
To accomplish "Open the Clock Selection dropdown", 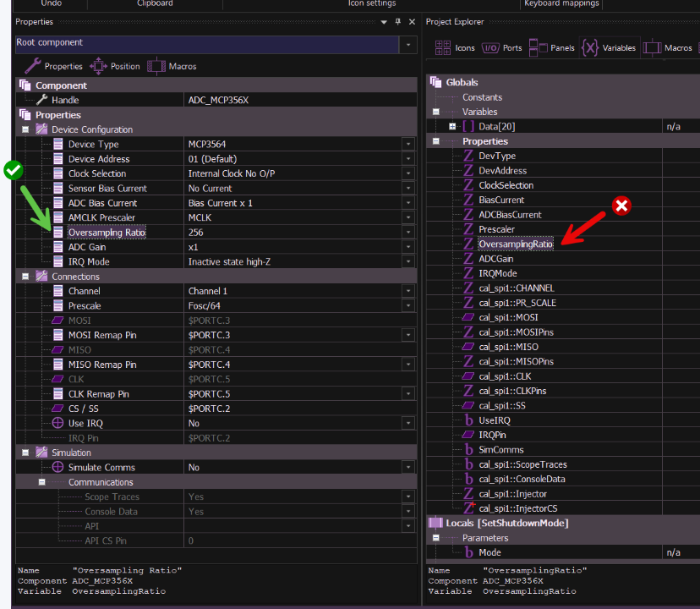I will click(x=408, y=173).
